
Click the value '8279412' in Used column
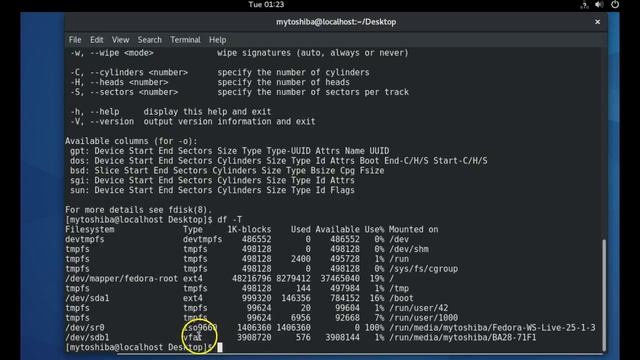pos(293,279)
